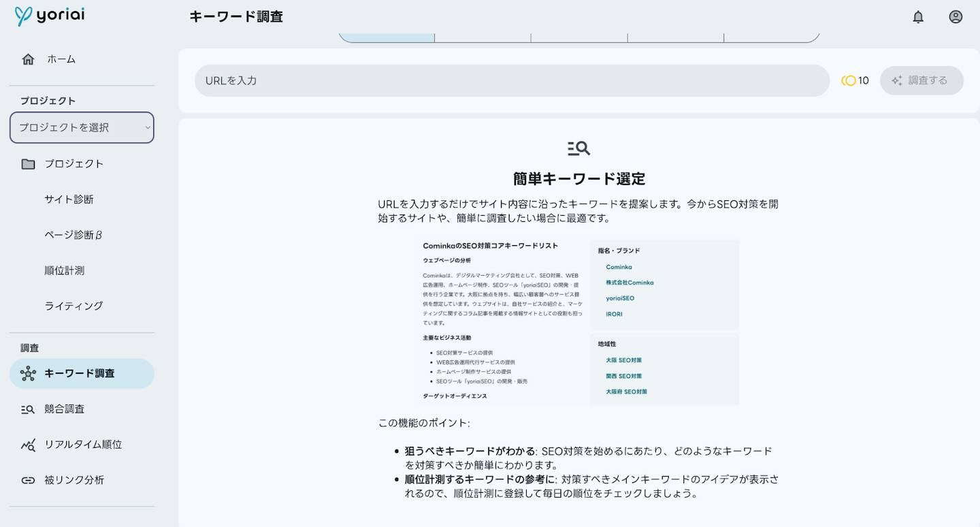Click the 競合調査 search-list icon

pos(28,409)
